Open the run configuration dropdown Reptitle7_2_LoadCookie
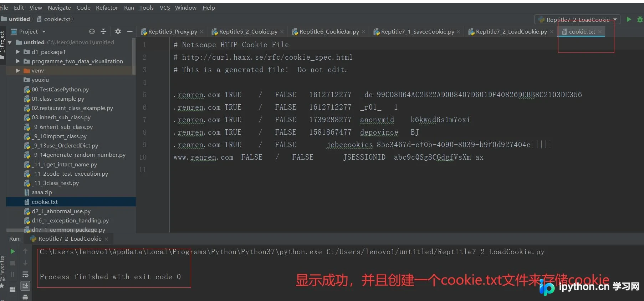644x301 pixels. coord(578,20)
